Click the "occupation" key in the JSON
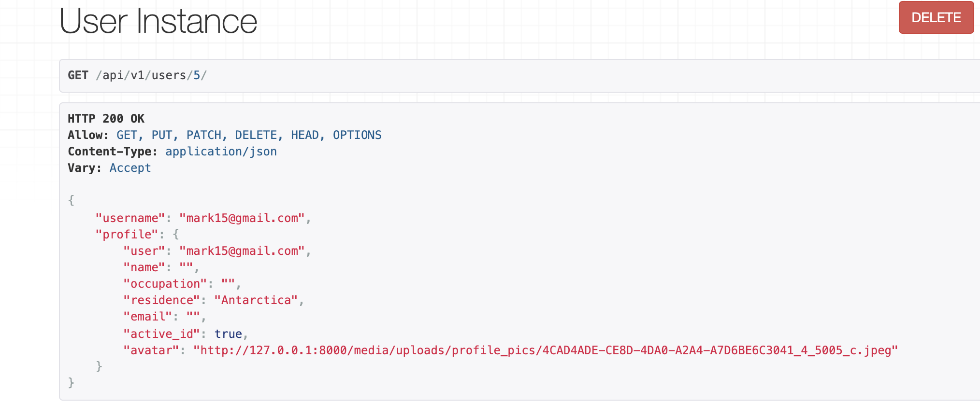This screenshot has height=418, width=980. 165,284
